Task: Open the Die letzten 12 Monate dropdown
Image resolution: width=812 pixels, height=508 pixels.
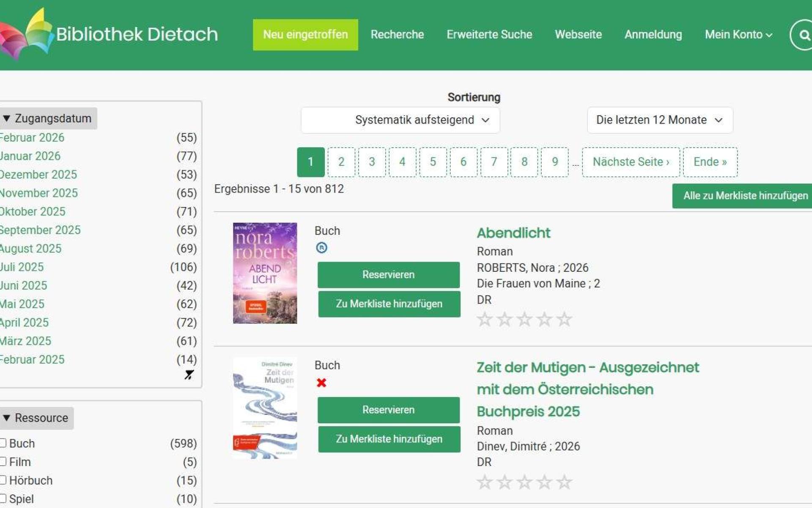Action: 659,120
